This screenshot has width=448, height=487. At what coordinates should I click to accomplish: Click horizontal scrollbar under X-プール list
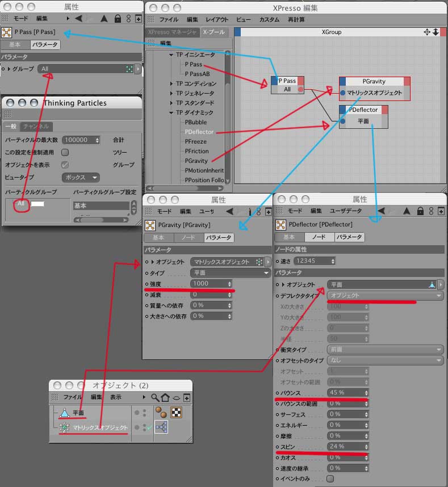click(x=185, y=188)
